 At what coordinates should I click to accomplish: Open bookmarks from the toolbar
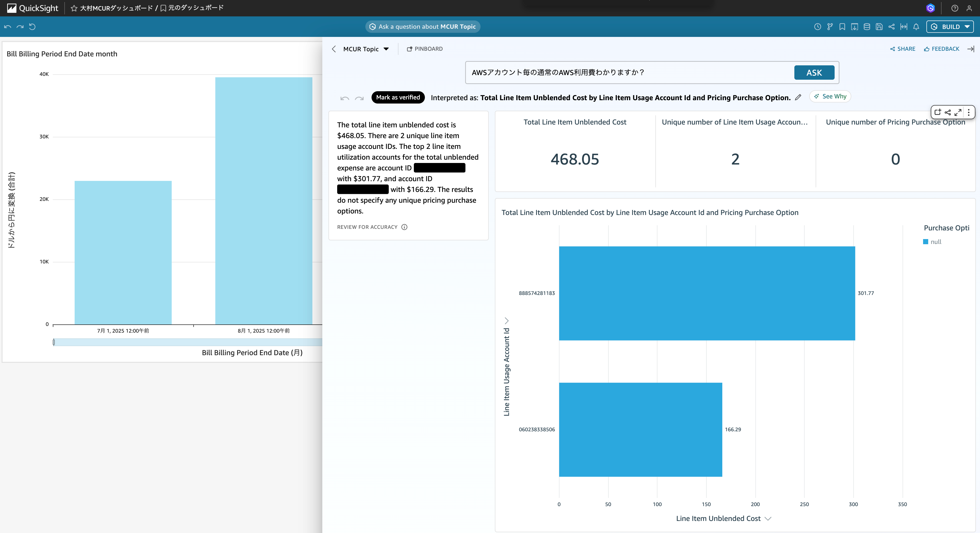842,27
